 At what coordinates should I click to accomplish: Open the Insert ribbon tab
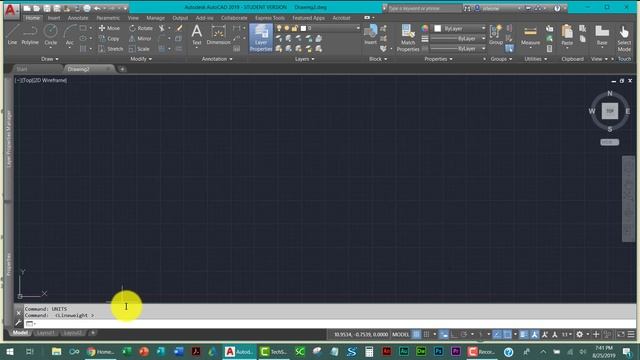[x=53, y=18]
